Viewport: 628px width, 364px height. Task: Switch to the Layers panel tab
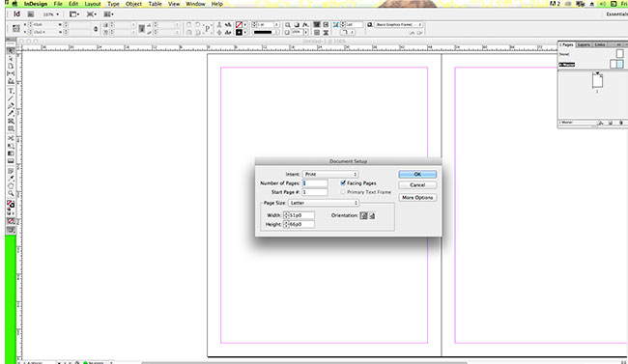(x=584, y=44)
